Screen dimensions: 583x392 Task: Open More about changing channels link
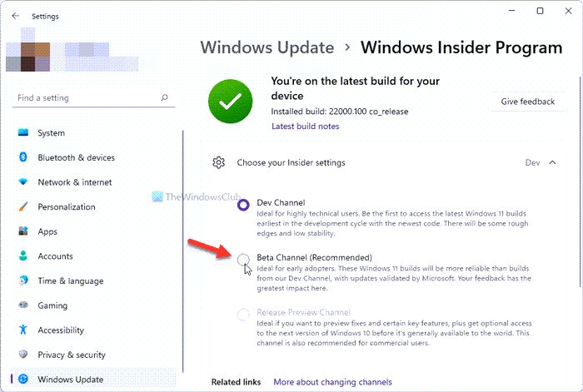tap(332, 382)
